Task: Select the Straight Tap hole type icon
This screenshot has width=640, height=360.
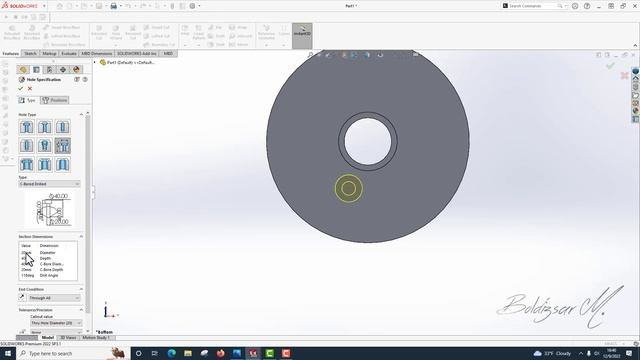Action: (x=27, y=146)
